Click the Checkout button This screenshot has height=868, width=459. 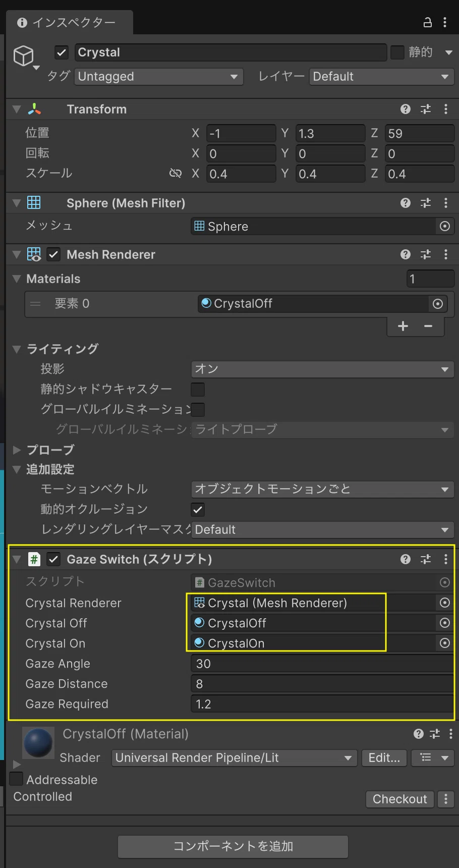click(x=399, y=799)
